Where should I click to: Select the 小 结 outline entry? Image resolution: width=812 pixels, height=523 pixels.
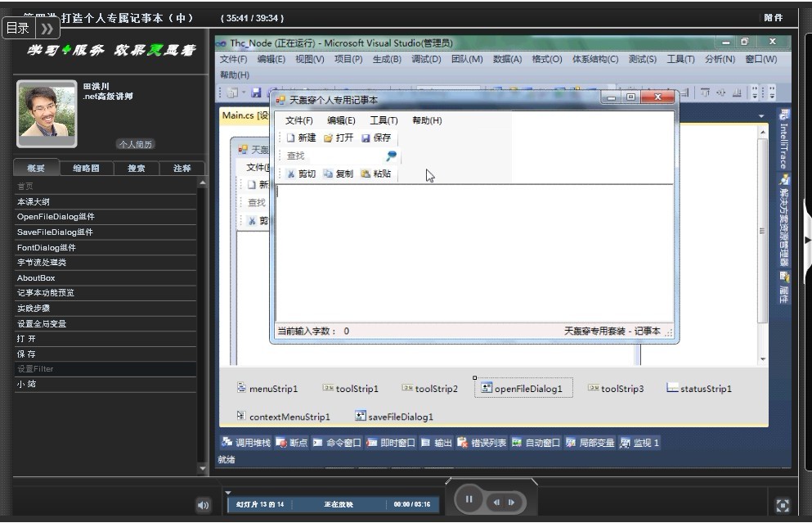[105, 384]
